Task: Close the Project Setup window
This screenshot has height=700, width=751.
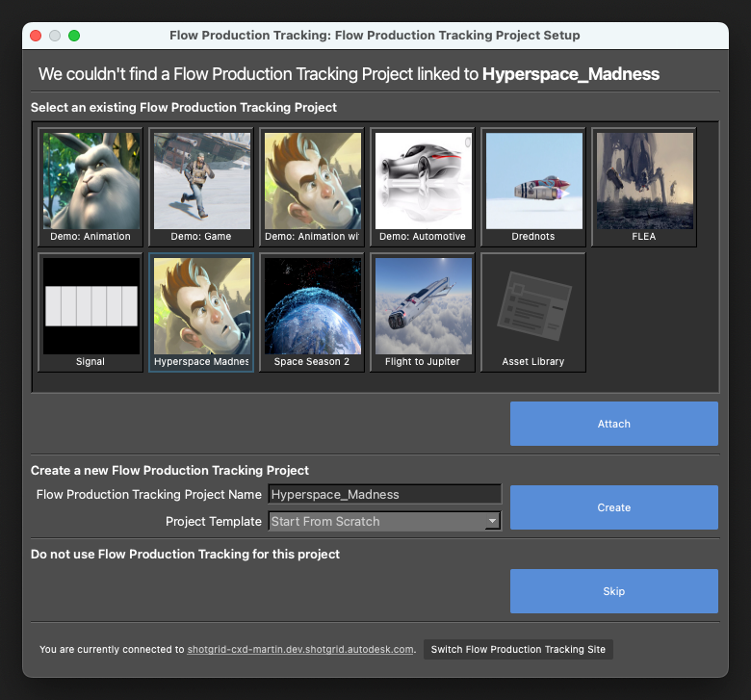Action: coord(36,36)
